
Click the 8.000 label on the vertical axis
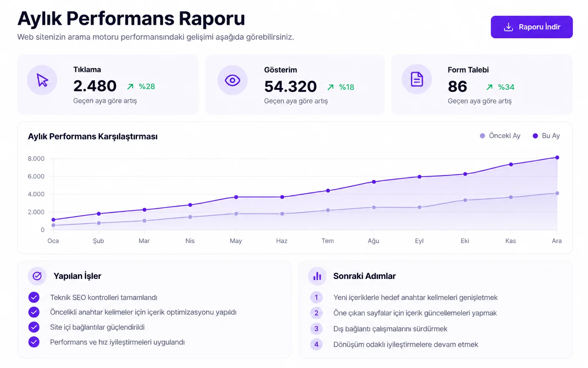(x=36, y=158)
